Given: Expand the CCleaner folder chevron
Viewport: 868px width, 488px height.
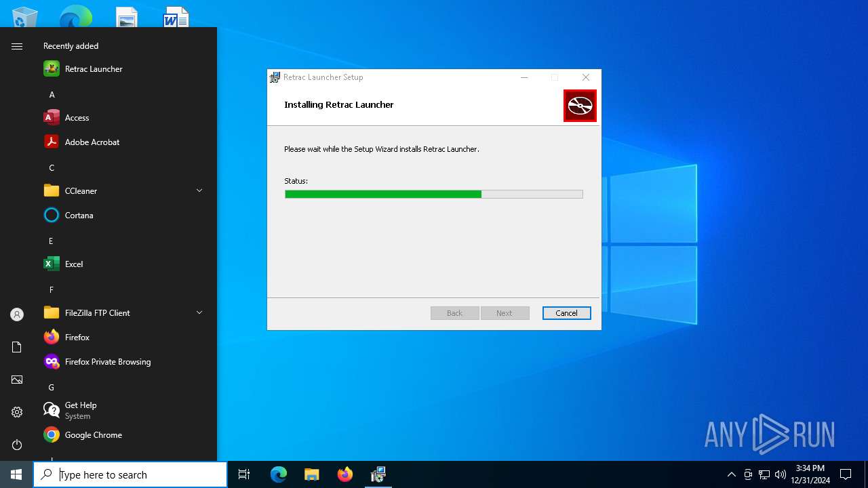Looking at the screenshot, I should (x=199, y=191).
